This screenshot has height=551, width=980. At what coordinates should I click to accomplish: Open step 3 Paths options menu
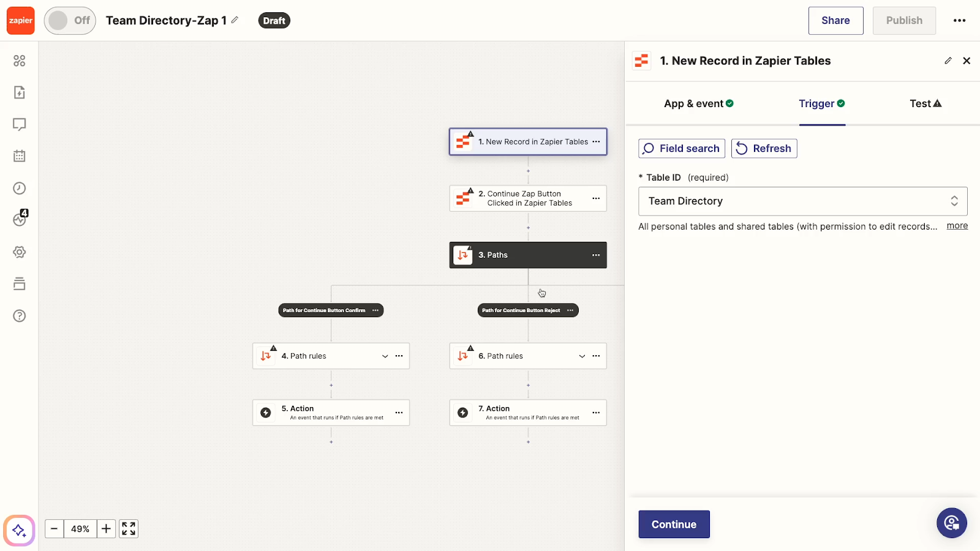[x=596, y=255]
